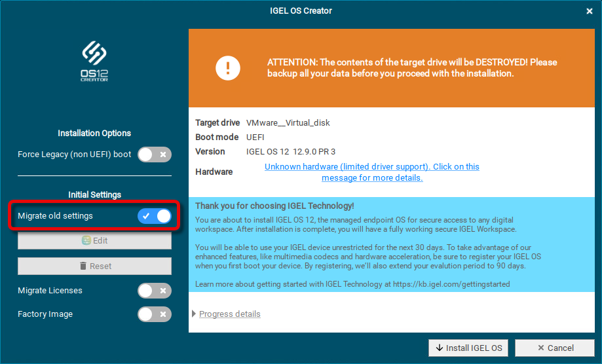The image size is (602, 364).
Task: Click the Thank you for choosing IGEL Technology heading
Action: pos(274,206)
